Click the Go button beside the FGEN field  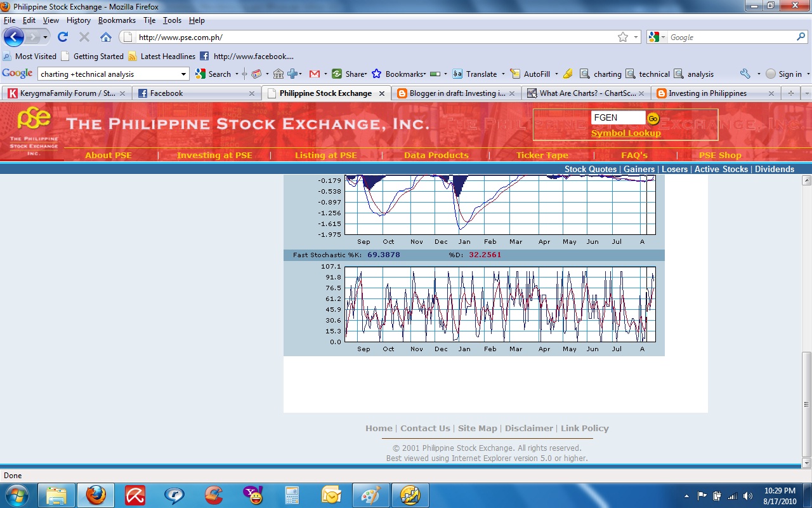tap(653, 117)
